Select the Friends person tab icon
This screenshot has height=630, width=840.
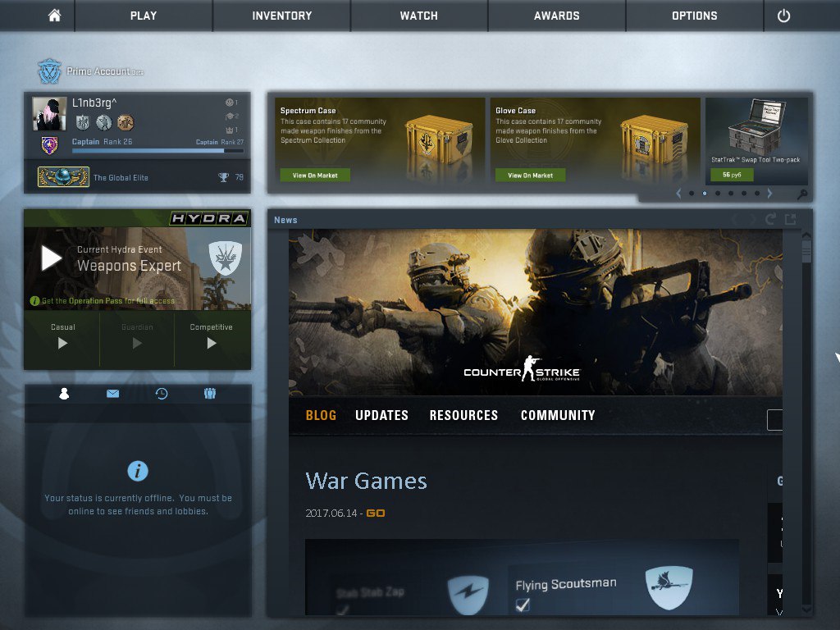point(64,394)
